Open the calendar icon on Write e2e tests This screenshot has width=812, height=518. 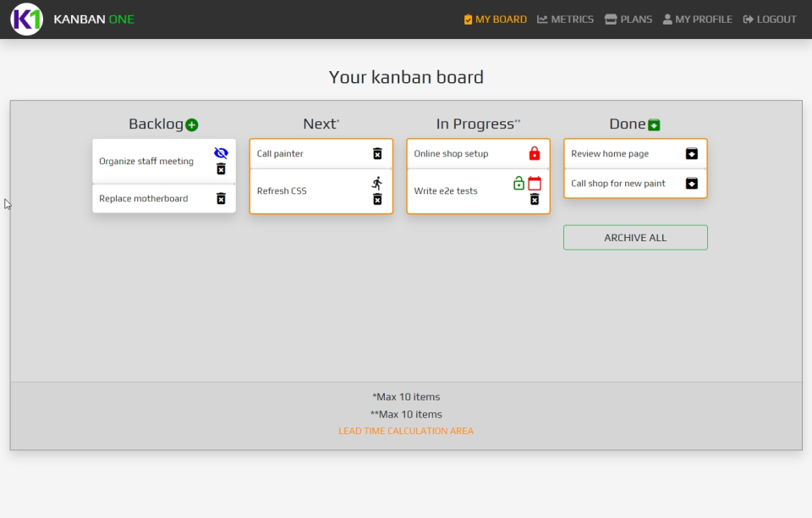[535, 183]
